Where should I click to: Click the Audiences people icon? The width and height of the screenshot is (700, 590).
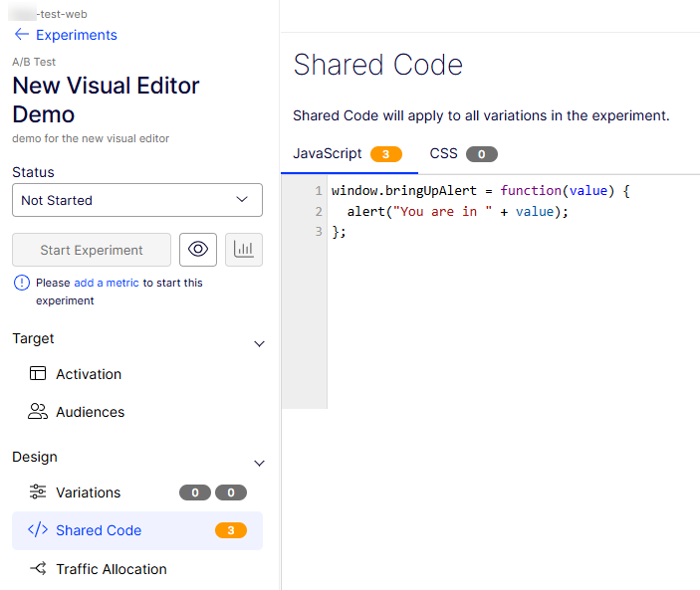pos(38,412)
